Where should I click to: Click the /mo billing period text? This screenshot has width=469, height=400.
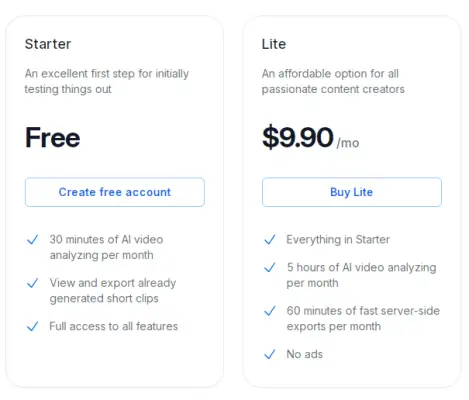348,143
